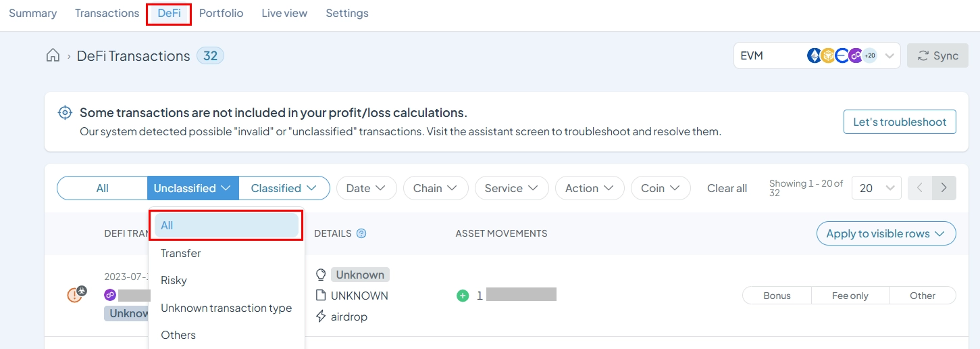Open the Classified filter dropdown

[284, 188]
